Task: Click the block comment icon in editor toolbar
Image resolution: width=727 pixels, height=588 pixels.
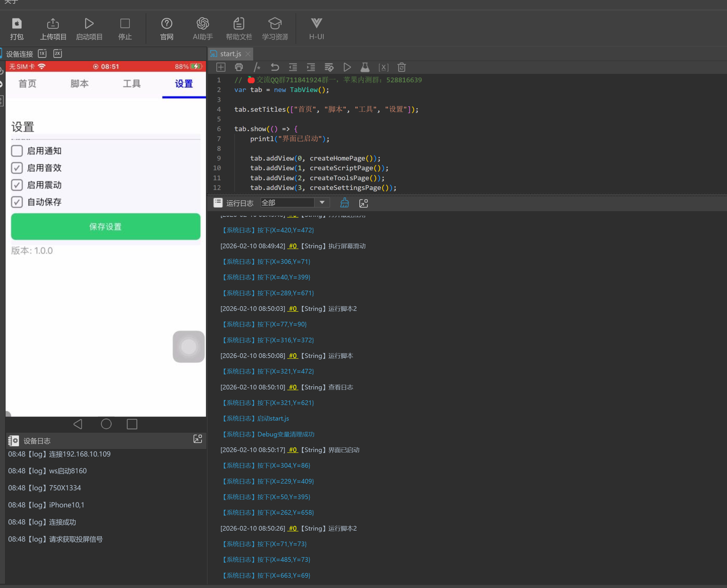Action: click(257, 67)
